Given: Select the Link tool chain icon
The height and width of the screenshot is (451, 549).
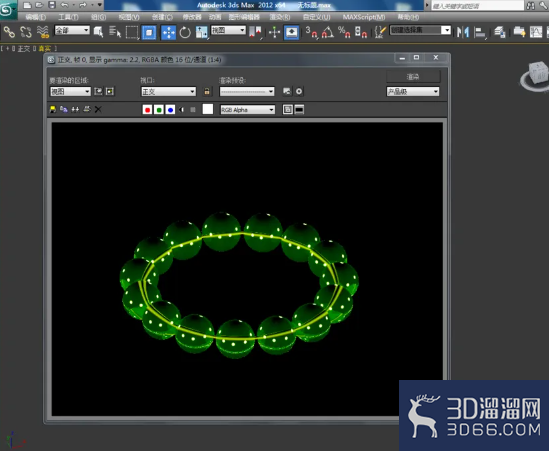Looking at the screenshot, I should [x=9, y=32].
